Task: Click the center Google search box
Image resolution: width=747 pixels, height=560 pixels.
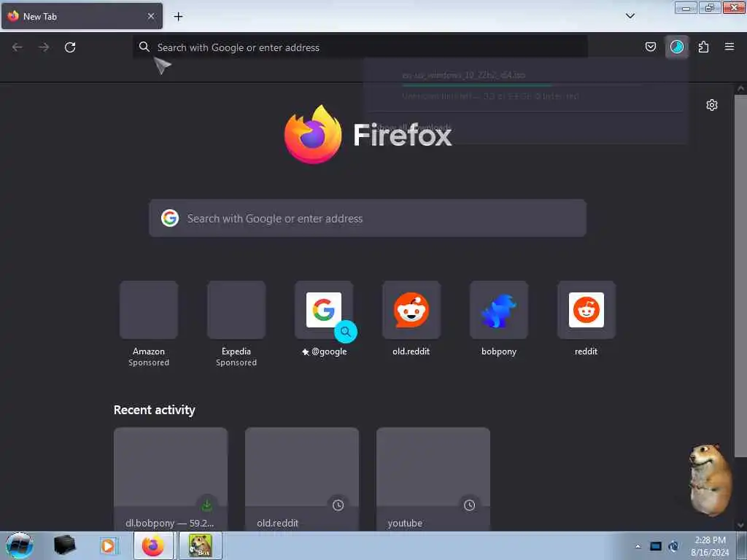Action: pyautogui.click(x=368, y=218)
